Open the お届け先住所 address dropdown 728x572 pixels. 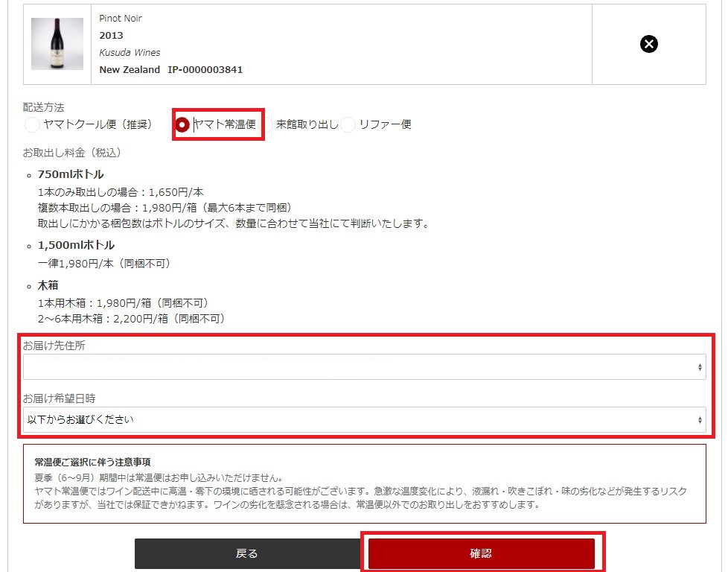pyautogui.click(x=364, y=367)
